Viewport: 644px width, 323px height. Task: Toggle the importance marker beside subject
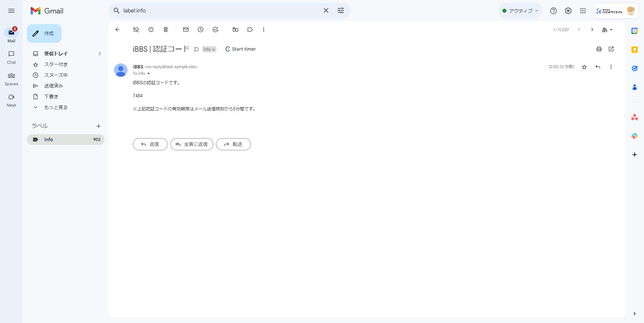point(197,49)
